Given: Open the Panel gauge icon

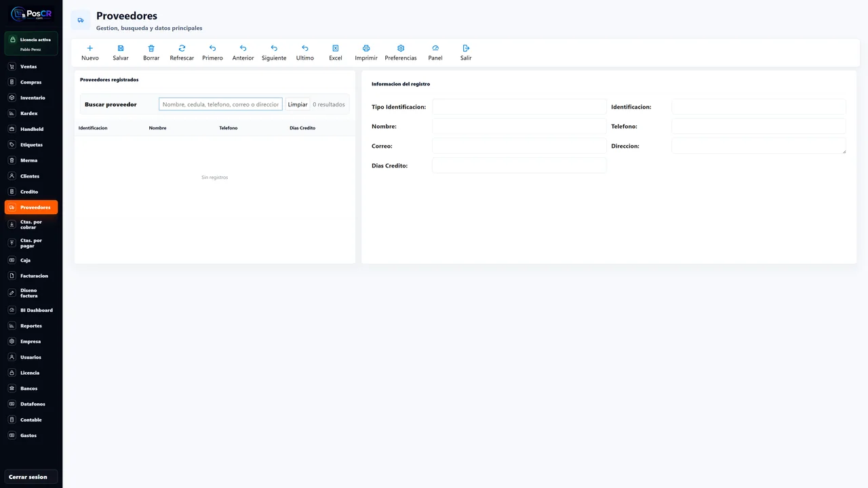Looking at the screenshot, I should pyautogui.click(x=435, y=48).
